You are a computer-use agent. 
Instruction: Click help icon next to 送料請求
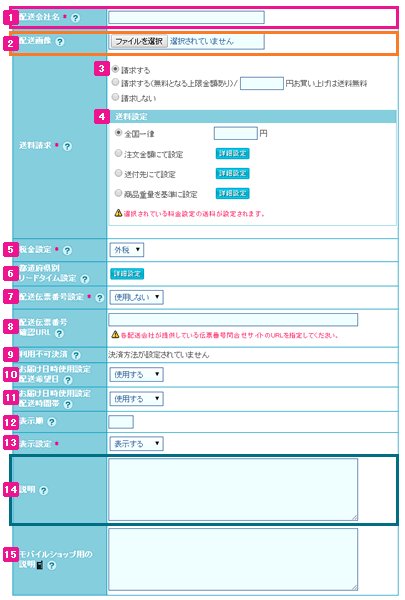pos(67,146)
